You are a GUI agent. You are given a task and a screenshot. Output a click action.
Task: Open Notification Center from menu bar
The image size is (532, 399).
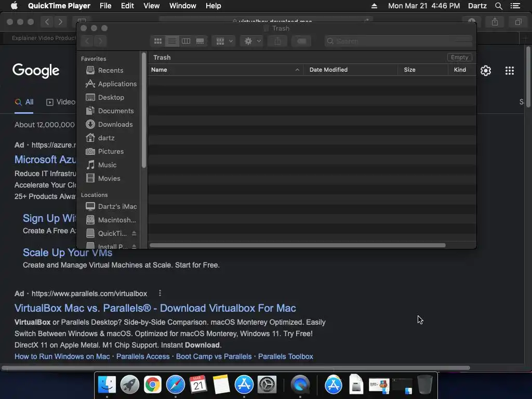click(x=515, y=6)
